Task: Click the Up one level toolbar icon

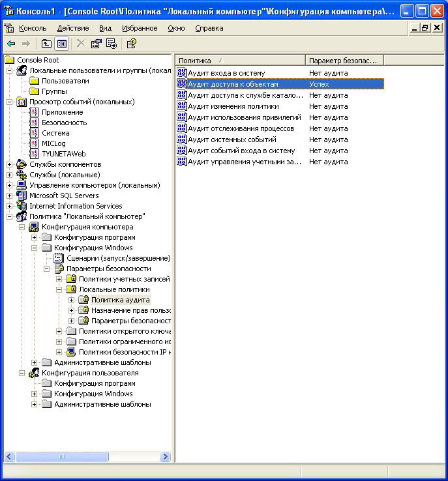Action: [x=46, y=44]
